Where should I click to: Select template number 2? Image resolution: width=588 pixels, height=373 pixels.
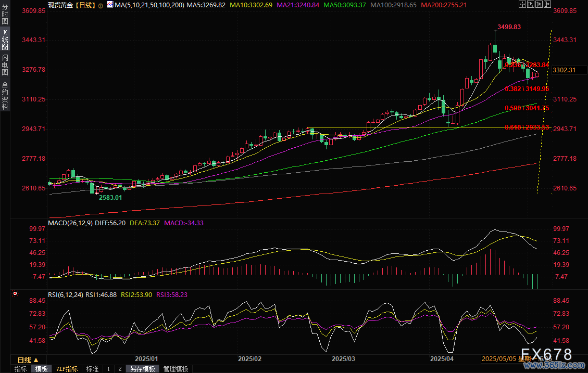[x=120, y=369]
